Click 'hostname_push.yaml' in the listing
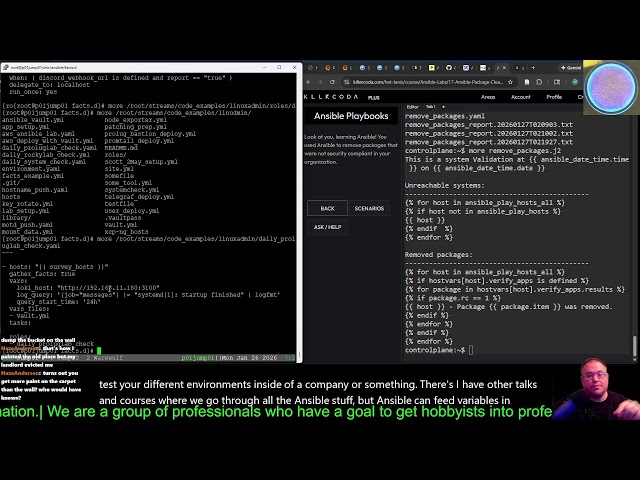640x480 pixels. click(x=35, y=190)
